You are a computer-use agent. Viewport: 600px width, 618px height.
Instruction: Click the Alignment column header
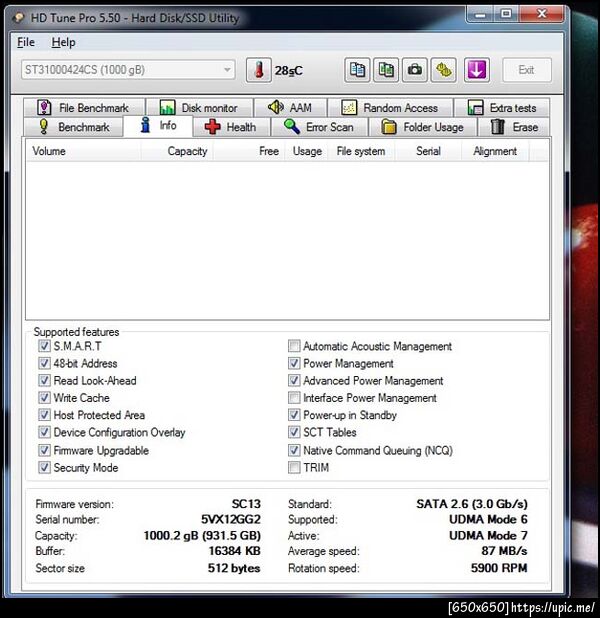coord(495,151)
